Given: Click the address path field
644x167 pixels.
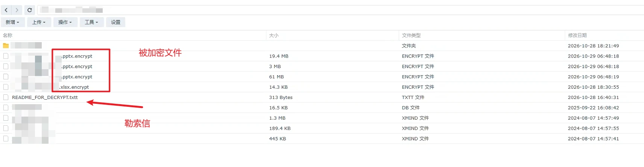Looking at the screenshot, I should (340, 10).
